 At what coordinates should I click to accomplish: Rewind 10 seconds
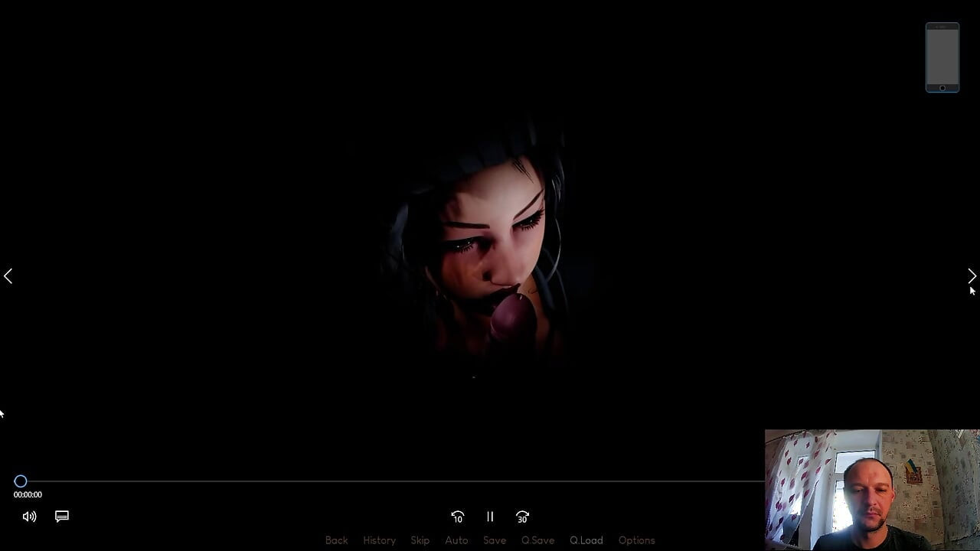pyautogui.click(x=457, y=517)
